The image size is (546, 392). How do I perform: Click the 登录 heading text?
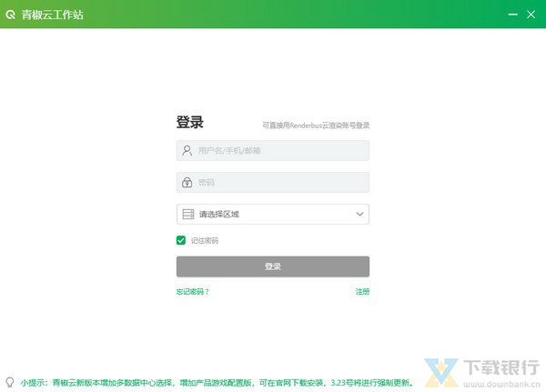(x=190, y=122)
